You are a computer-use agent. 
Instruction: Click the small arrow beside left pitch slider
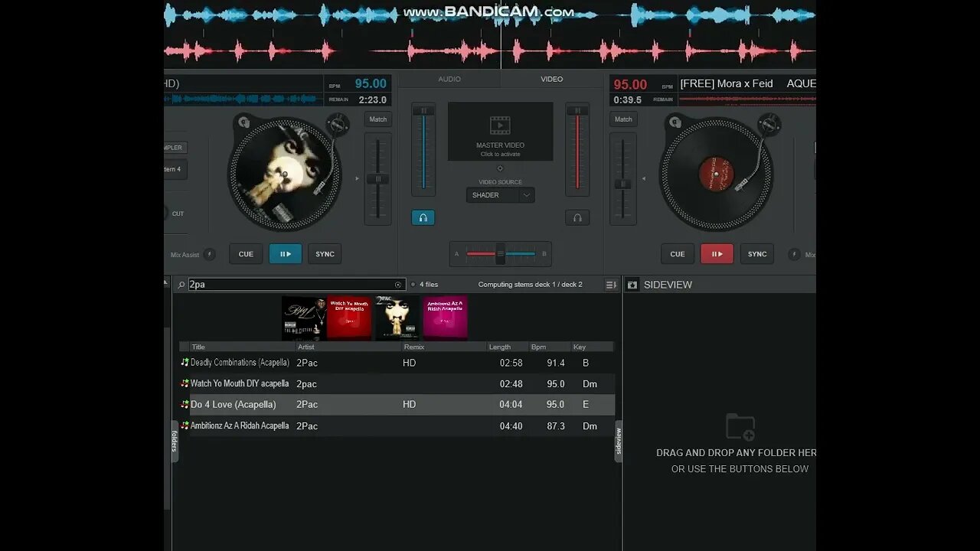pos(357,178)
